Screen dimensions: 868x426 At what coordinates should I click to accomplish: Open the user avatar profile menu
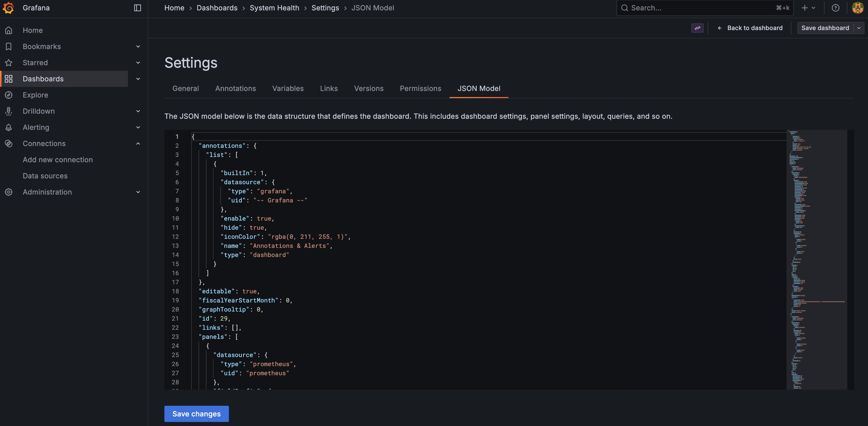(x=857, y=8)
